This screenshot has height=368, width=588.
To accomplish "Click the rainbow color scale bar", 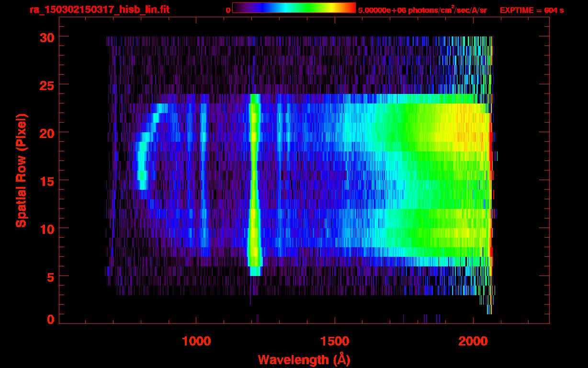I will pos(294,8).
